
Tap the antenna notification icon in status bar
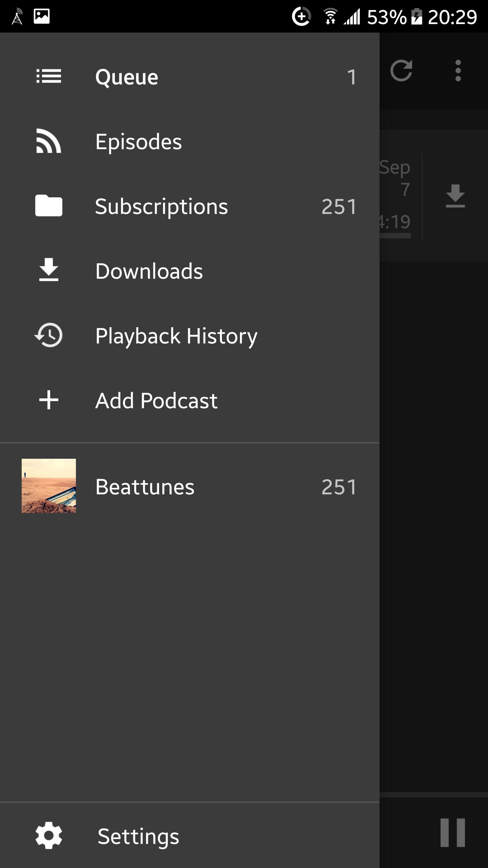(x=17, y=17)
